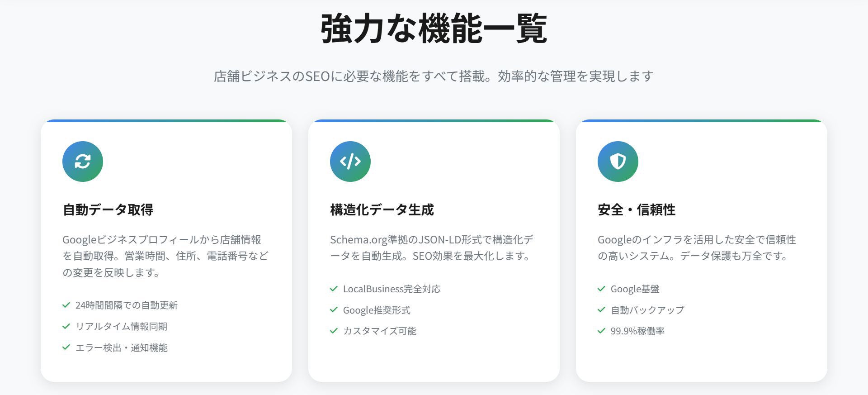Image resolution: width=868 pixels, height=395 pixels.
Task: Click checkmark beside リアルタイム情報同期
Action: point(66,326)
